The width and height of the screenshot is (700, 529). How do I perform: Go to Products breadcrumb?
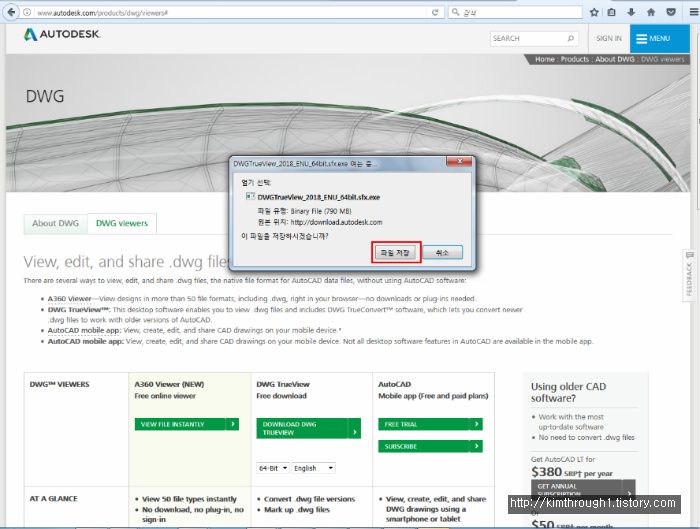coord(575,59)
